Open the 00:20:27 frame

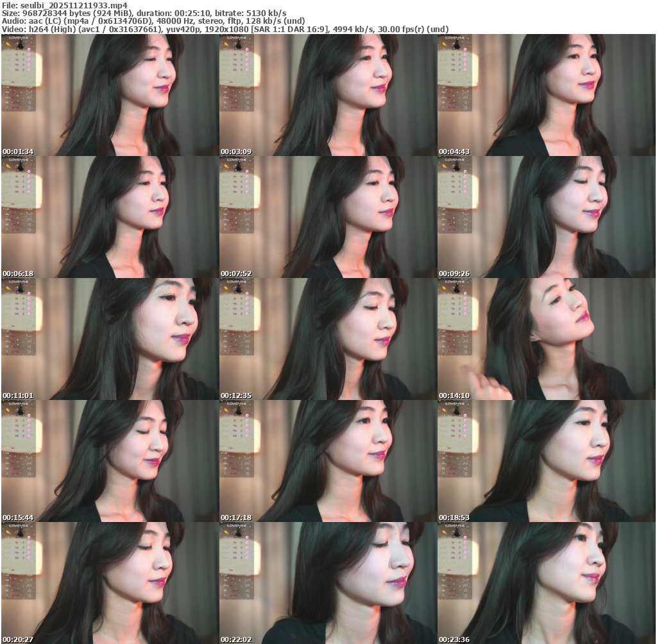[110, 582]
